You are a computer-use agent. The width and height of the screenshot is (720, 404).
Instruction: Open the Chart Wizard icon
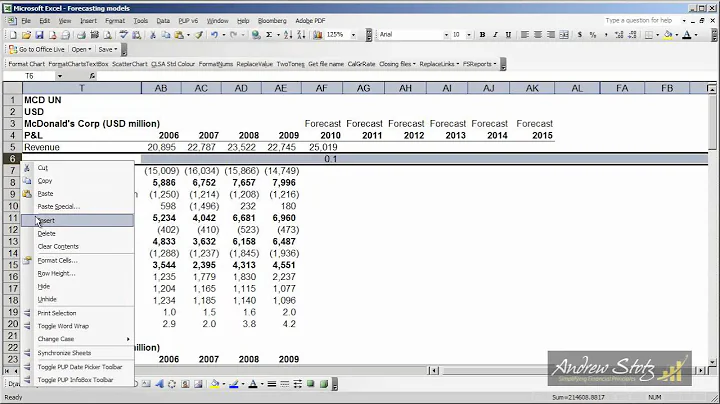[317, 35]
